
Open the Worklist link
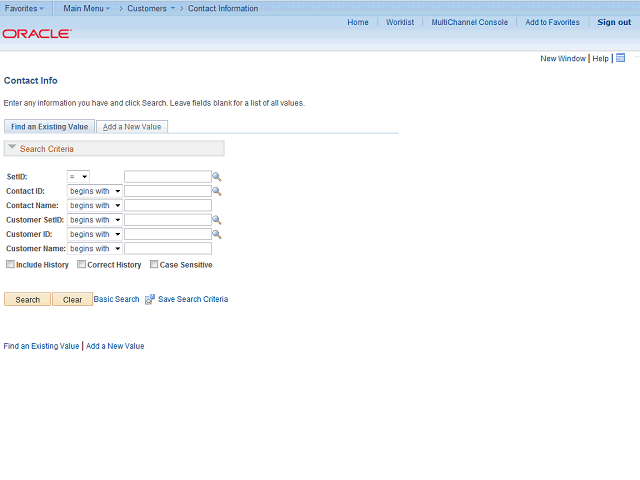click(x=400, y=22)
